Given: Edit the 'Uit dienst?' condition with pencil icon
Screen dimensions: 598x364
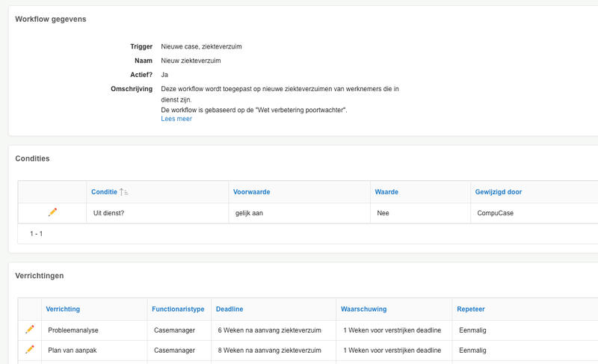Looking at the screenshot, I should click(x=52, y=212).
